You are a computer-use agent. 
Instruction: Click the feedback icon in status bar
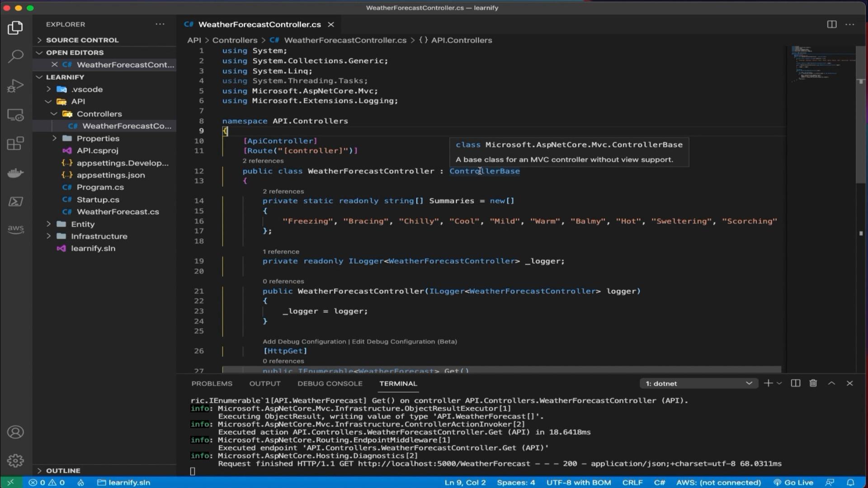[830, 483]
